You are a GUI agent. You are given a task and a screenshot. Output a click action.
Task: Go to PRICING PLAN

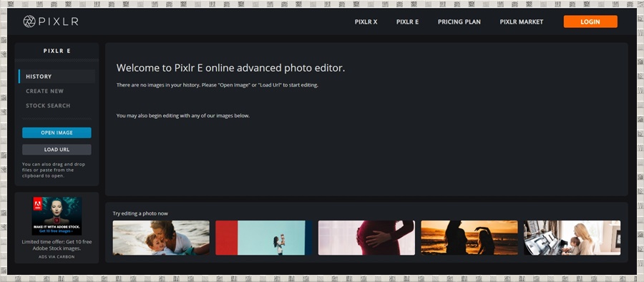pyautogui.click(x=459, y=21)
